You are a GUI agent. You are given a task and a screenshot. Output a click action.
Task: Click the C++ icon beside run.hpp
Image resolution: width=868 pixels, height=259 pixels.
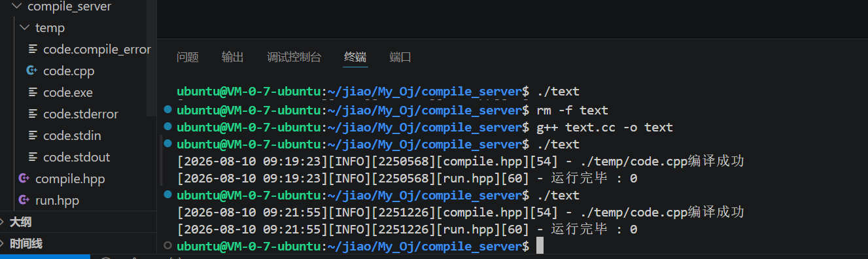pyautogui.click(x=24, y=200)
